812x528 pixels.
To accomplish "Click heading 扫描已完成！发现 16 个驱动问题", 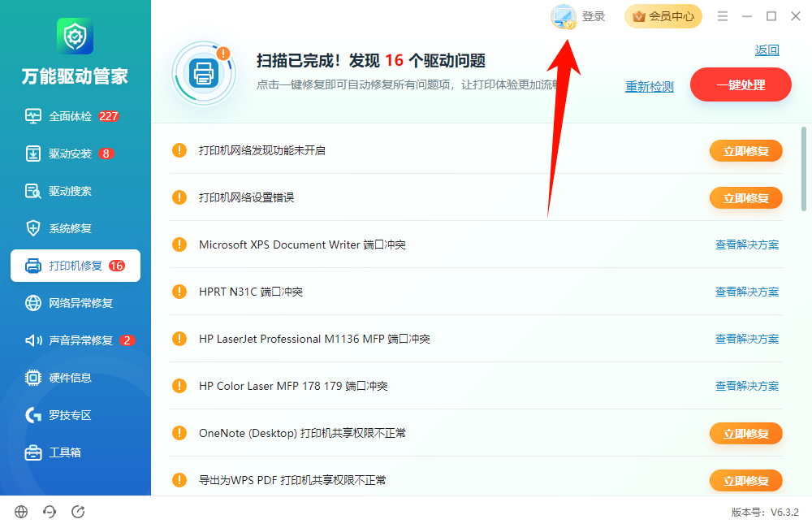I will pos(371,61).
